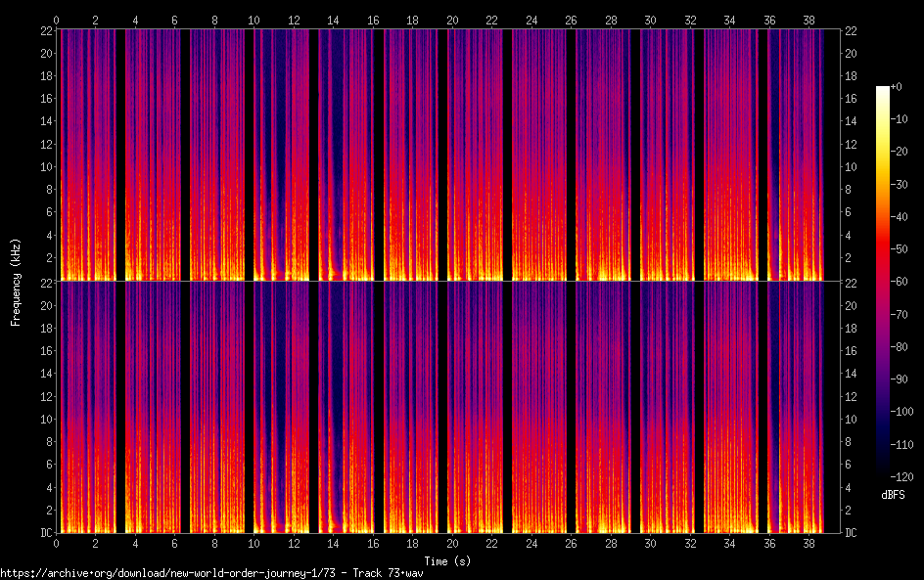Image resolution: width=924 pixels, height=580 pixels.
Task: Click the '14' kHz label on the upper-left frequency axis
Action: (47, 121)
